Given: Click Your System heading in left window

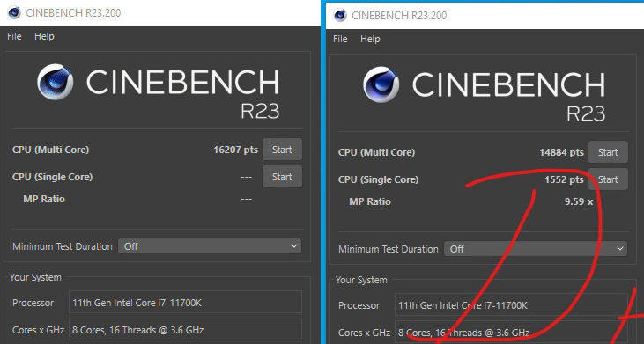Looking at the screenshot, I should [x=35, y=277].
